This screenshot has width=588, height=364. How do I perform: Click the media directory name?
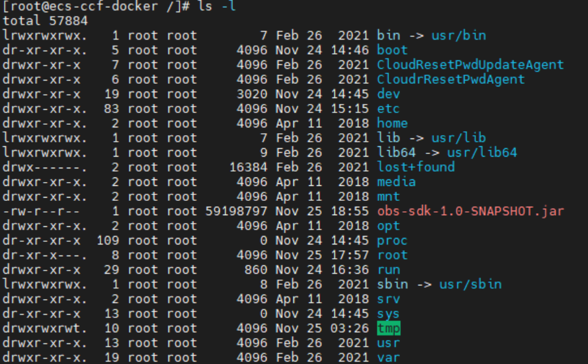tap(396, 182)
